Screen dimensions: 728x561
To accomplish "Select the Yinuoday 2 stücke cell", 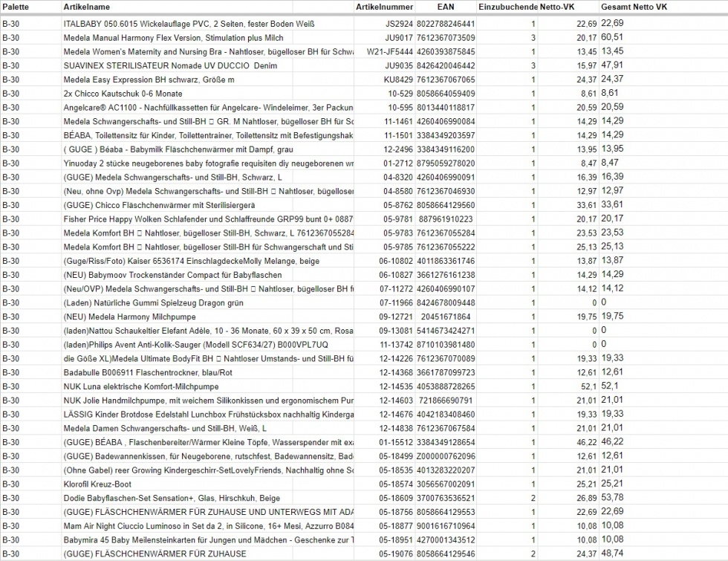I will pyautogui.click(x=209, y=163).
